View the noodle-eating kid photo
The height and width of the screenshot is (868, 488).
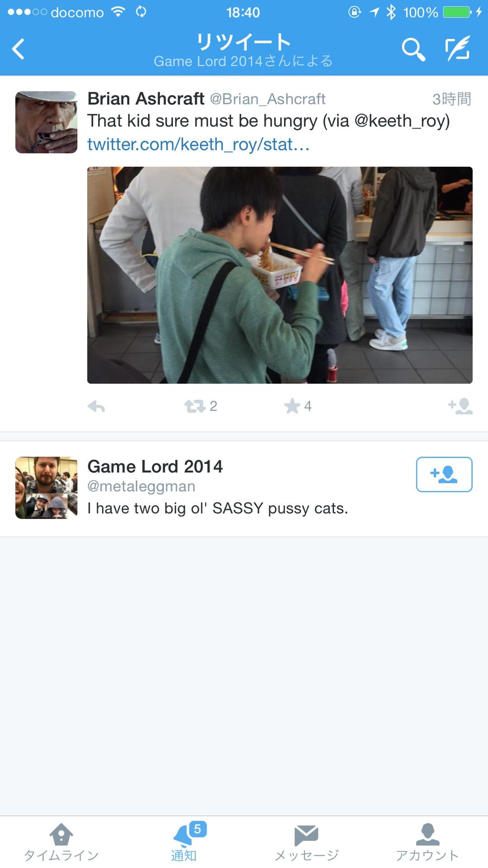[280, 275]
